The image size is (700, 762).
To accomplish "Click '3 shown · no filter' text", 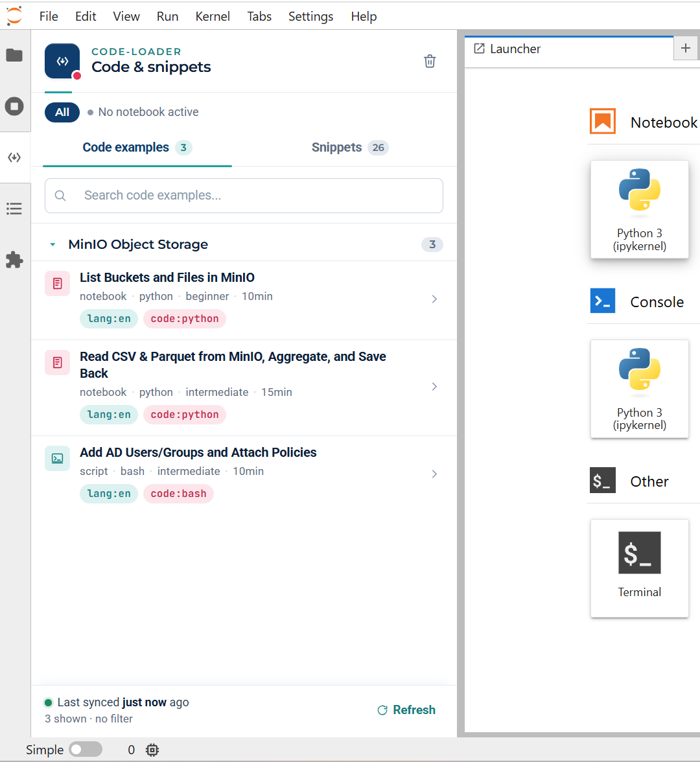I will 88,719.
